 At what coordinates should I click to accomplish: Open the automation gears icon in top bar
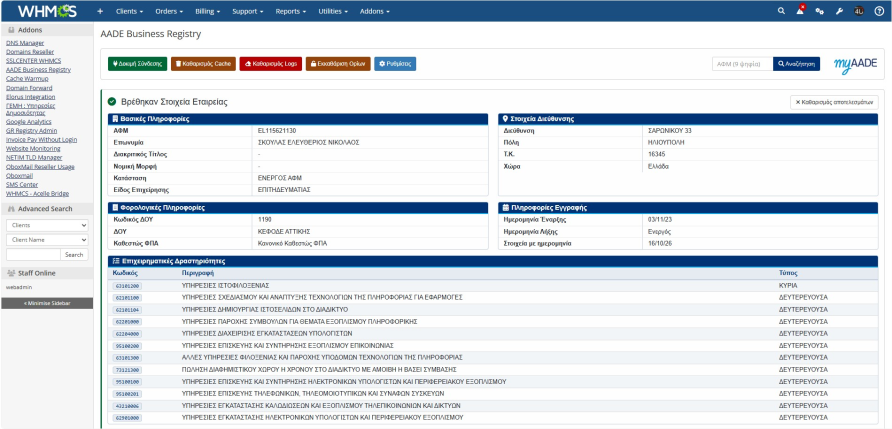819,11
